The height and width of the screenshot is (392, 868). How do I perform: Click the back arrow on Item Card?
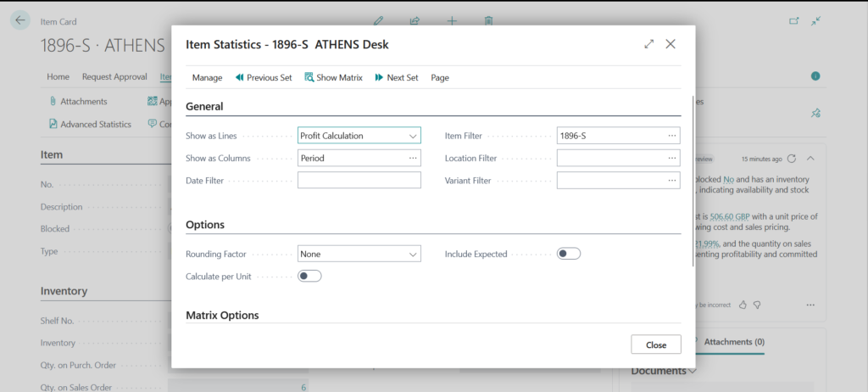pyautogui.click(x=20, y=21)
